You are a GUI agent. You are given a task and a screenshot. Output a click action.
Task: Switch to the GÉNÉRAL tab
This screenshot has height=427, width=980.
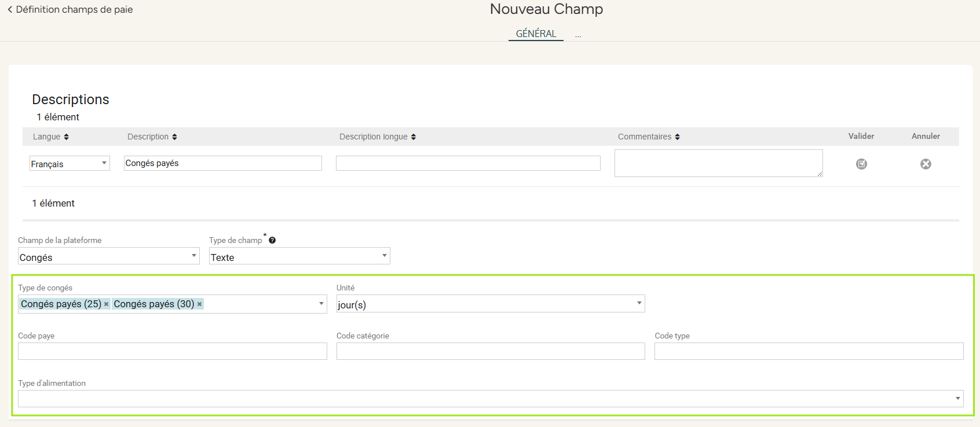(536, 34)
